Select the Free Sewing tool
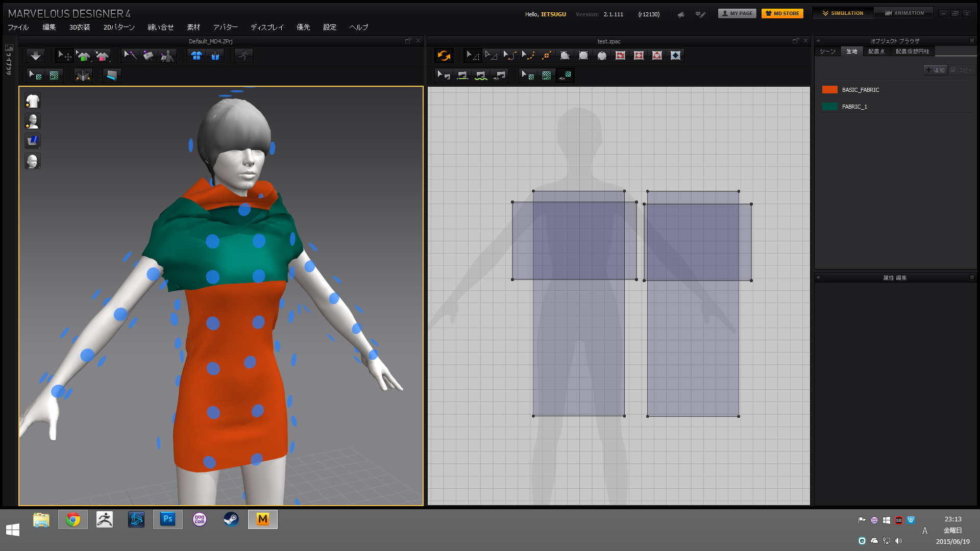The image size is (980, 551). pyautogui.click(x=481, y=76)
